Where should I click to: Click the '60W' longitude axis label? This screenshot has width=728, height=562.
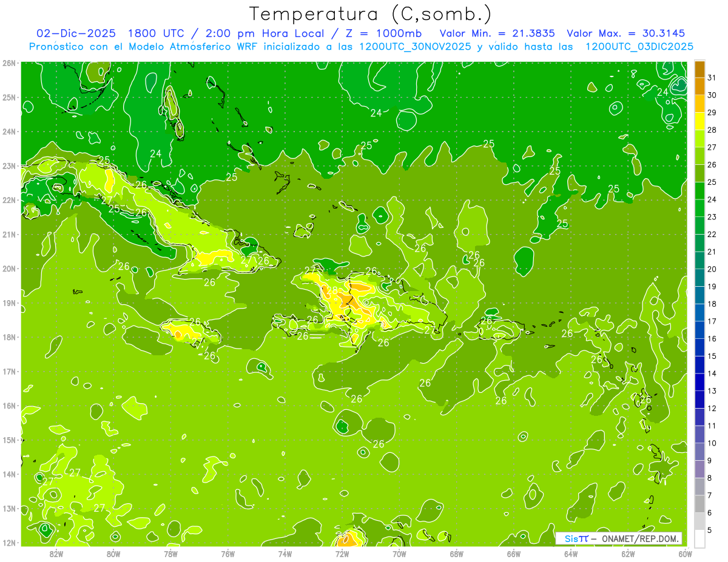pyautogui.click(x=685, y=554)
